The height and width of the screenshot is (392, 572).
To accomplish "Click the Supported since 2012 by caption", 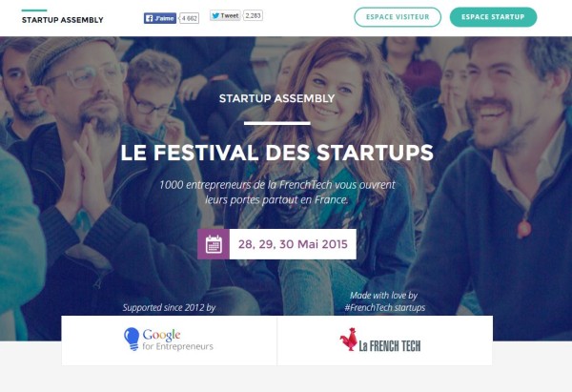I will pyautogui.click(x=169, y=308).
